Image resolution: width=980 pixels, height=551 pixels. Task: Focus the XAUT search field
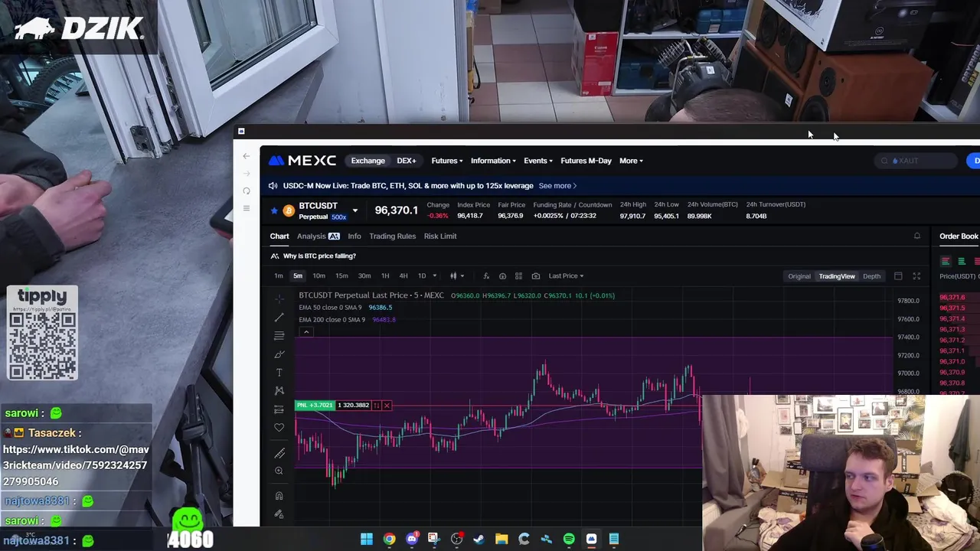click(x=917, y=161)
